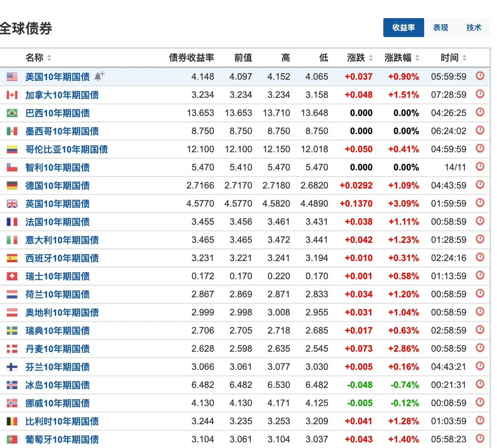
Task: Click clock icon in 加拿大10年期国债 row
Action: point(480,94)
